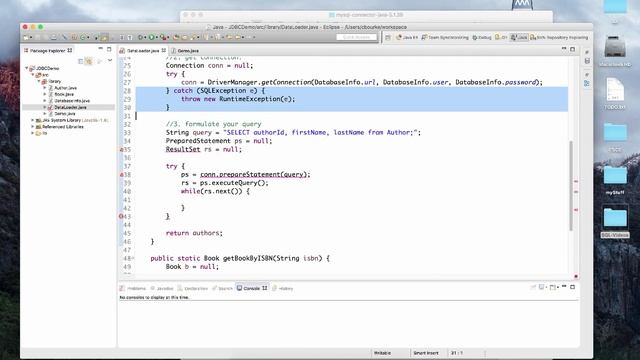Viewport: 640px width, 360px height.
Task: Click the Run External Tools icon
Action: coord(163,37)
